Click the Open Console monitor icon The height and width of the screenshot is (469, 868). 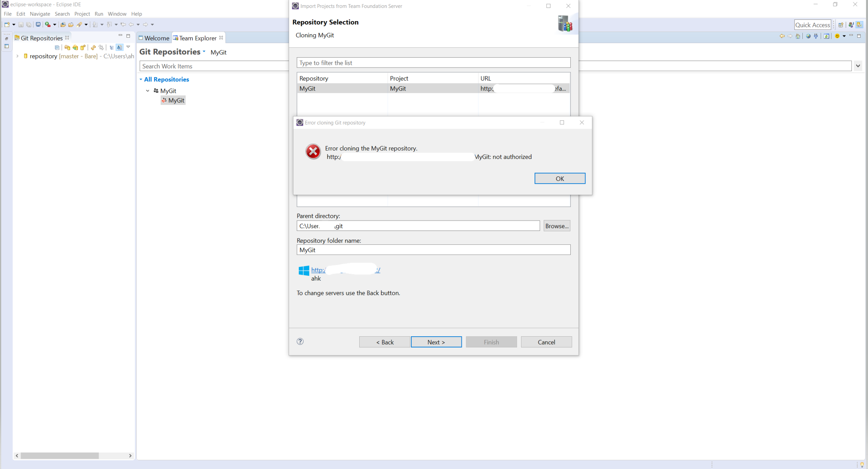[38, 25]
